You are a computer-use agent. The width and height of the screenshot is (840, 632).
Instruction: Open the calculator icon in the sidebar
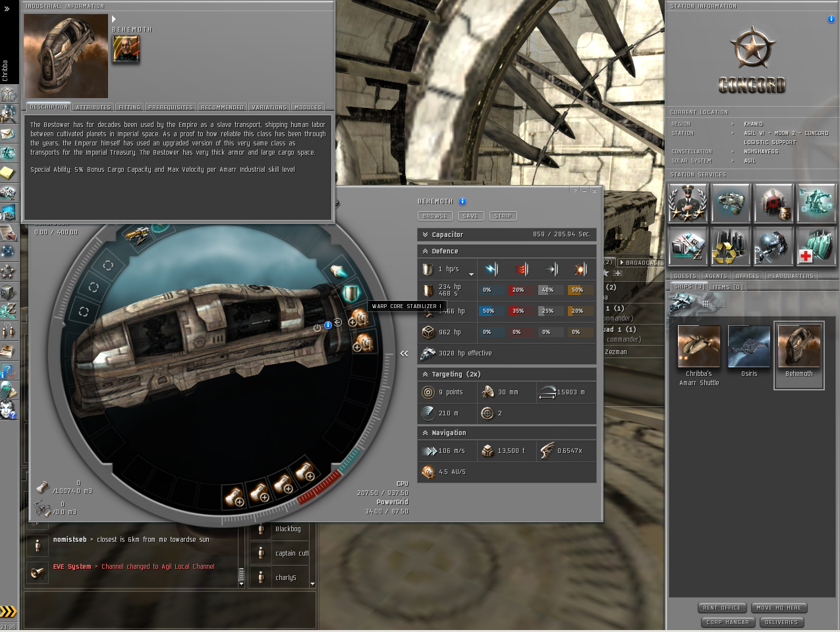click(x=9, y=390)
